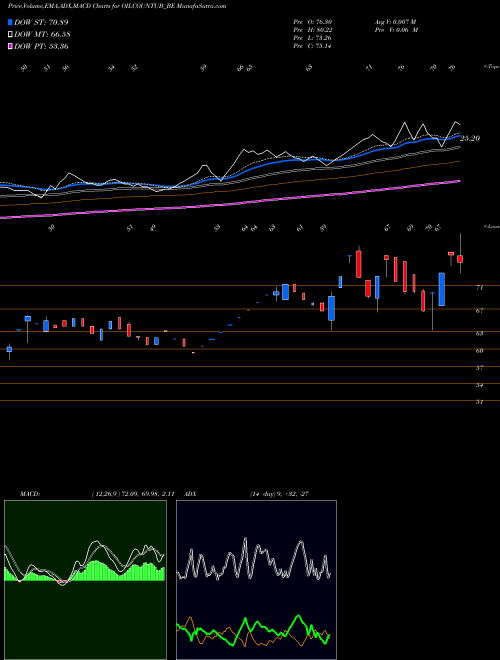Click the 'Pre V: 0.06 M' value
This screenshot has height=660, width=500.
(396, 30)
